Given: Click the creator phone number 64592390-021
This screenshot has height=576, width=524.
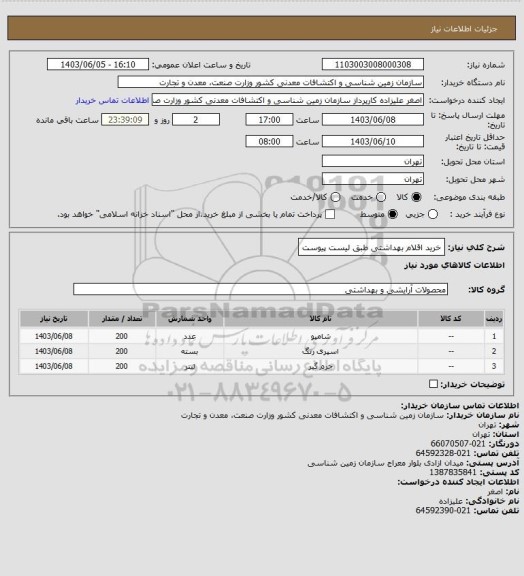Looking at the screenshot, I should pos(443,510).
